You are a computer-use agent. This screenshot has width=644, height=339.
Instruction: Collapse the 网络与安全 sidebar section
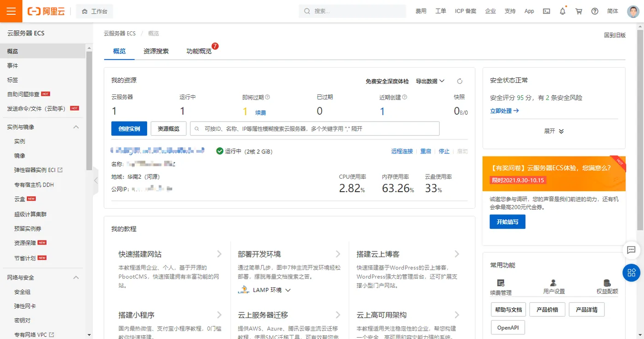point(76,277)
